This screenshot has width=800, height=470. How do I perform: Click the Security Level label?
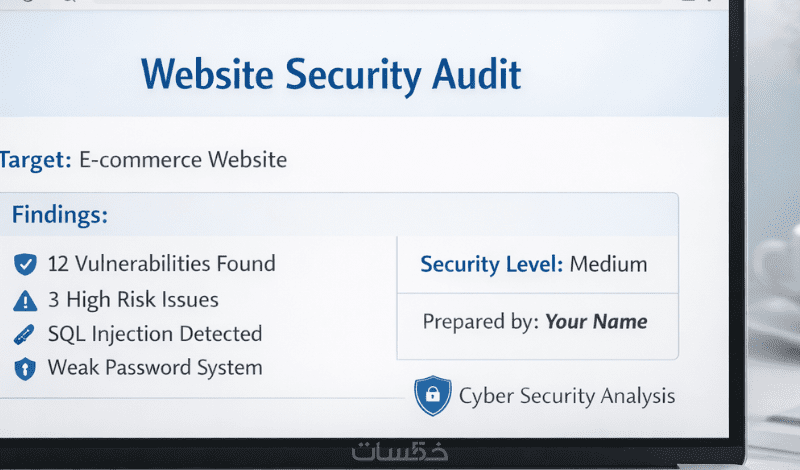pos(491,265)
